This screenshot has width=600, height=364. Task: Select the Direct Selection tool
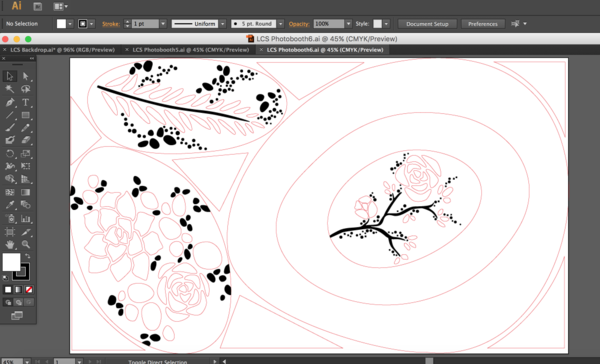tap(26, 76)
